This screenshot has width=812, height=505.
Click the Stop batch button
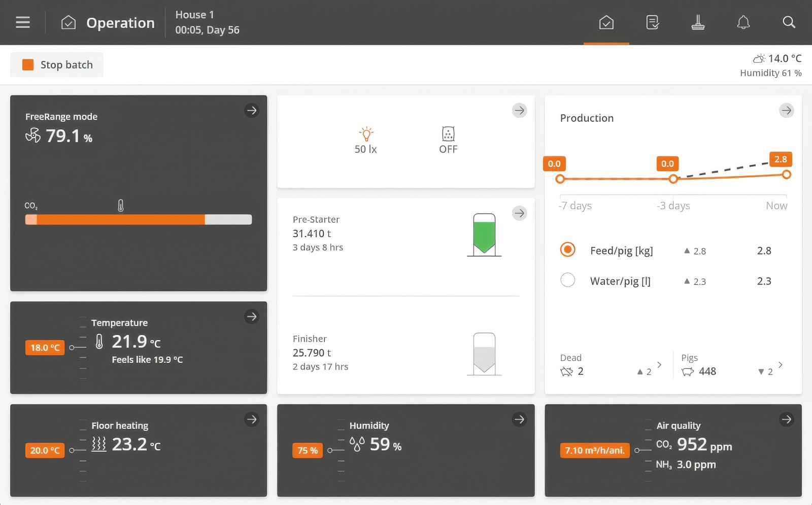coord(57,65)
